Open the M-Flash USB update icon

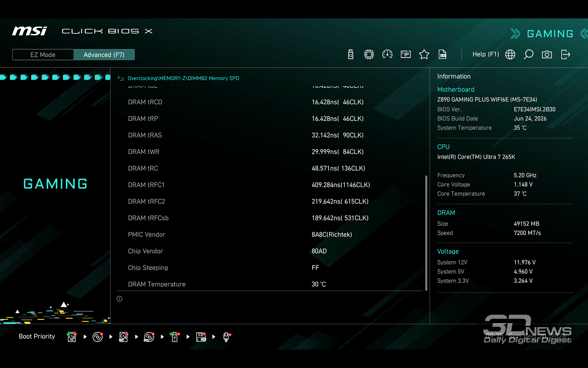(x=351, y=54)
